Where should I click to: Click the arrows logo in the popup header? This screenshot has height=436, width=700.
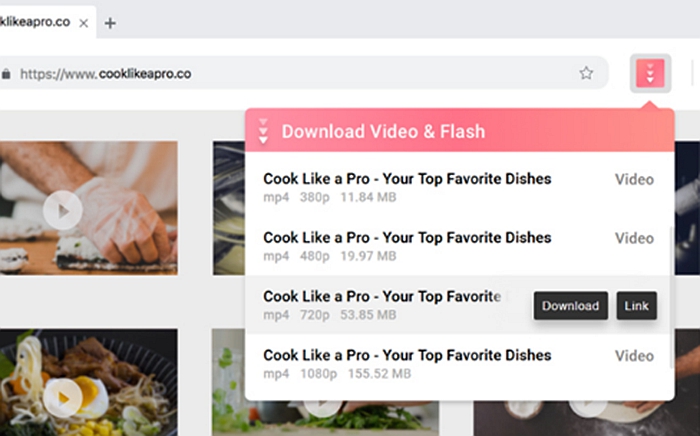(263, 131)
